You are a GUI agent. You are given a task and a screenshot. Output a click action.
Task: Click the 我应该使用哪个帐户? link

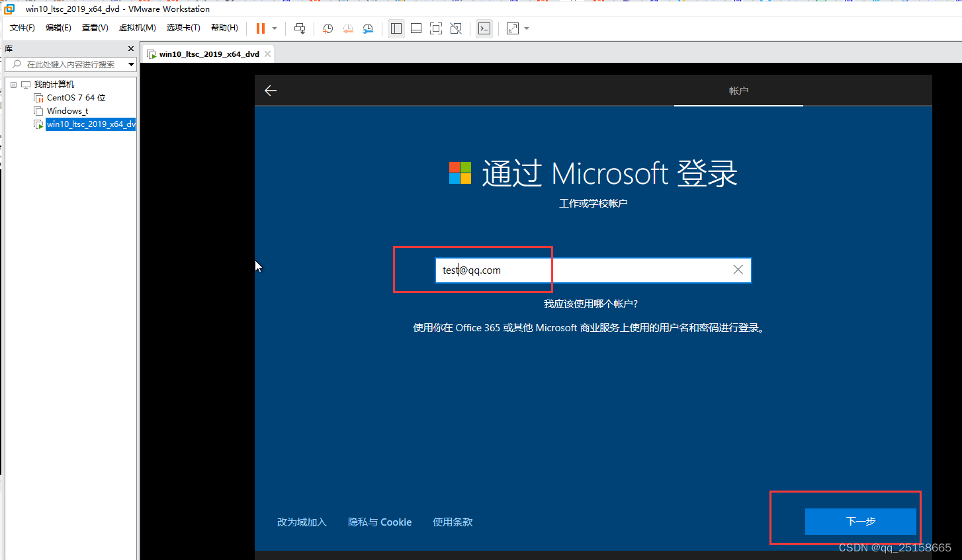591,304
